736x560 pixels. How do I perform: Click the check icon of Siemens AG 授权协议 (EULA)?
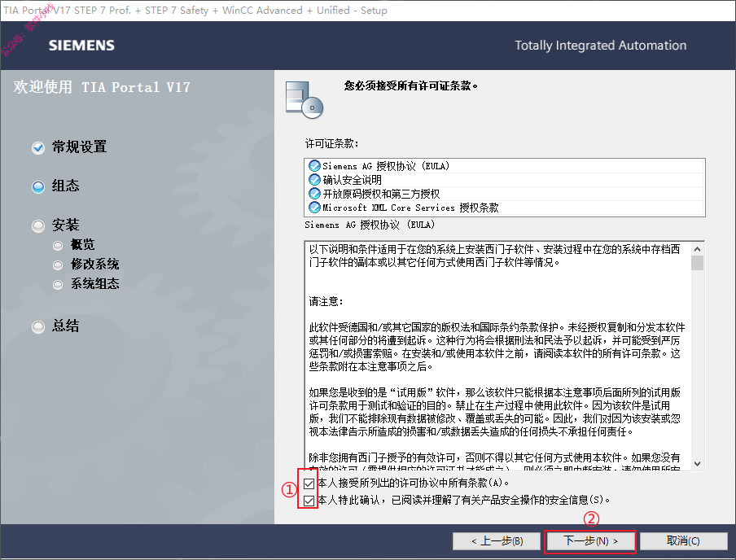(314, 166)
